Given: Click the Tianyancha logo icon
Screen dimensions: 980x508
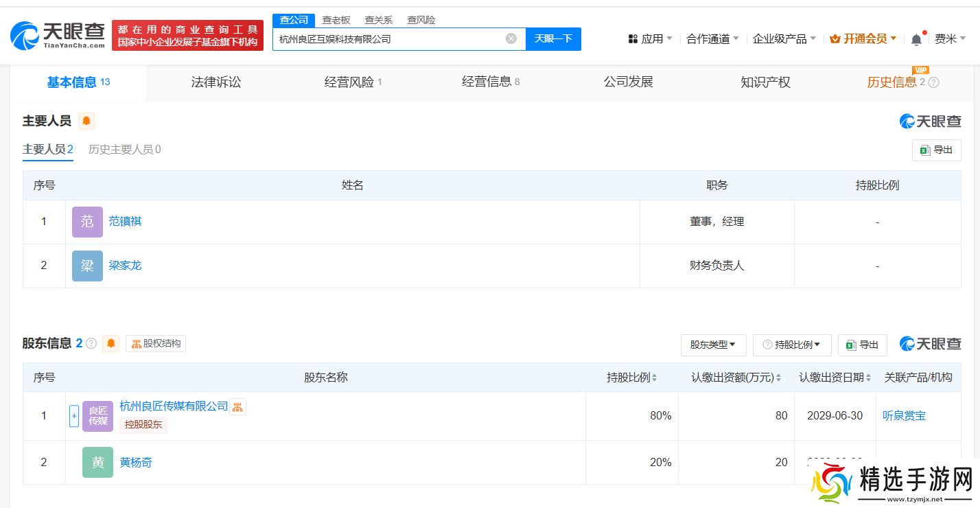Looking at the screenshot, I should [x=24, y=35].
